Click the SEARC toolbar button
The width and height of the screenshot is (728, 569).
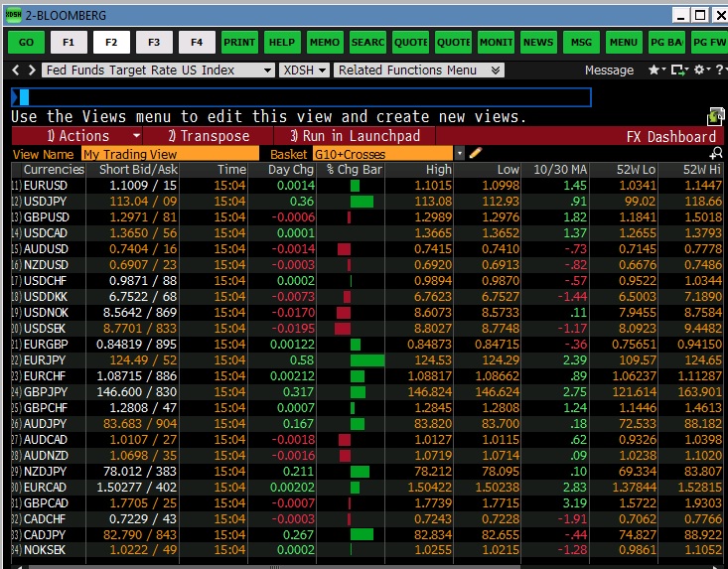(x=367, y=43)
